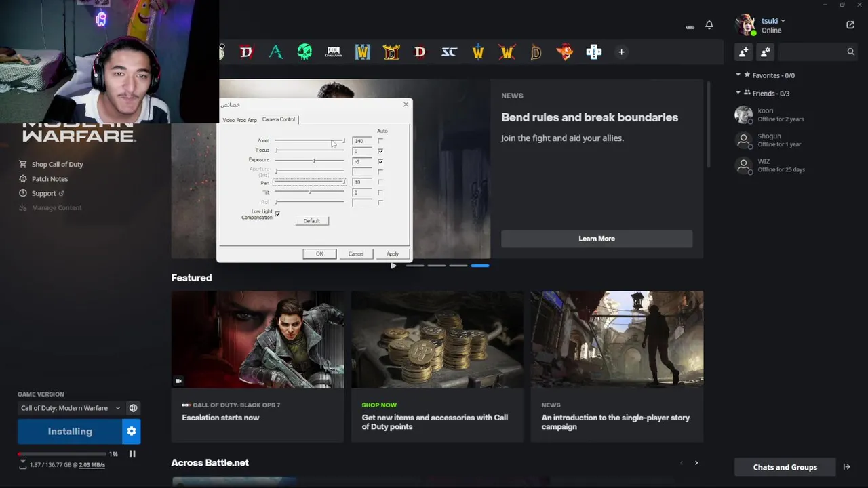Open Chats and Groups

pyautogui.click(x=785, y=467)
